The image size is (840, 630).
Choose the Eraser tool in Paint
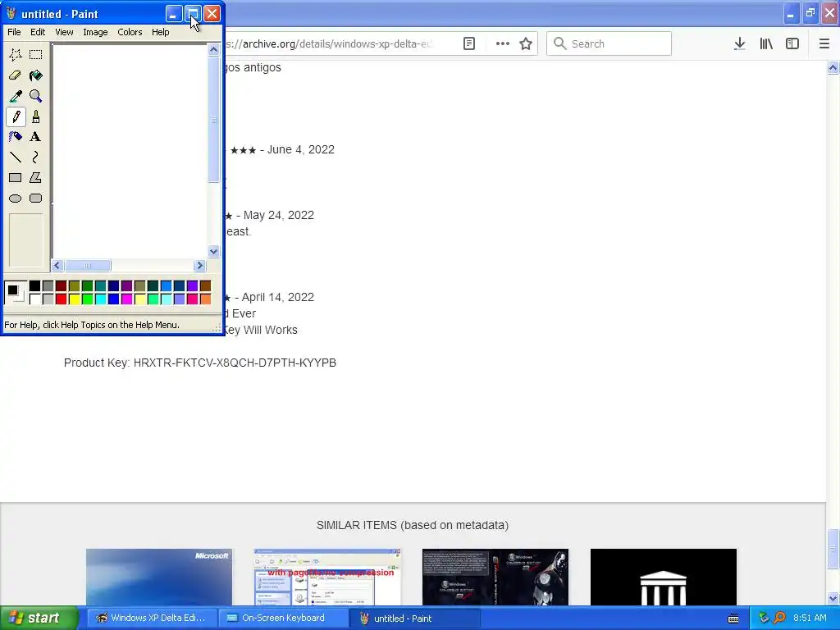click(x=16, y=75)
